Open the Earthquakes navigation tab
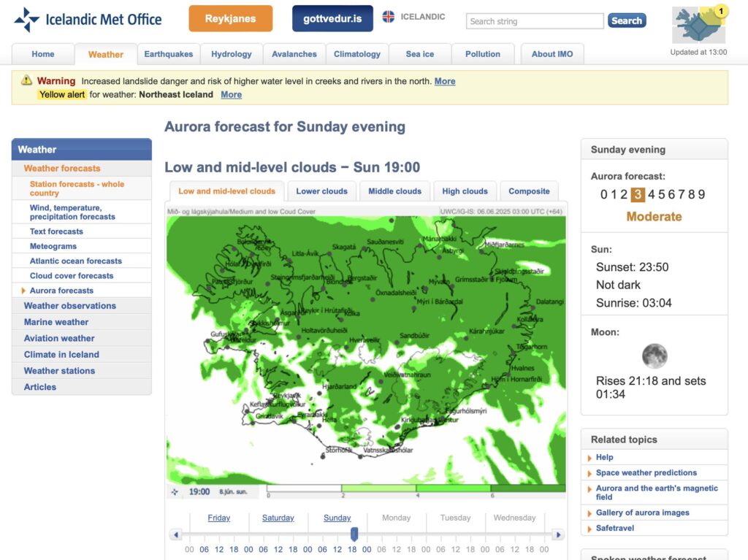The image size is (748, 560). point(169,54)
